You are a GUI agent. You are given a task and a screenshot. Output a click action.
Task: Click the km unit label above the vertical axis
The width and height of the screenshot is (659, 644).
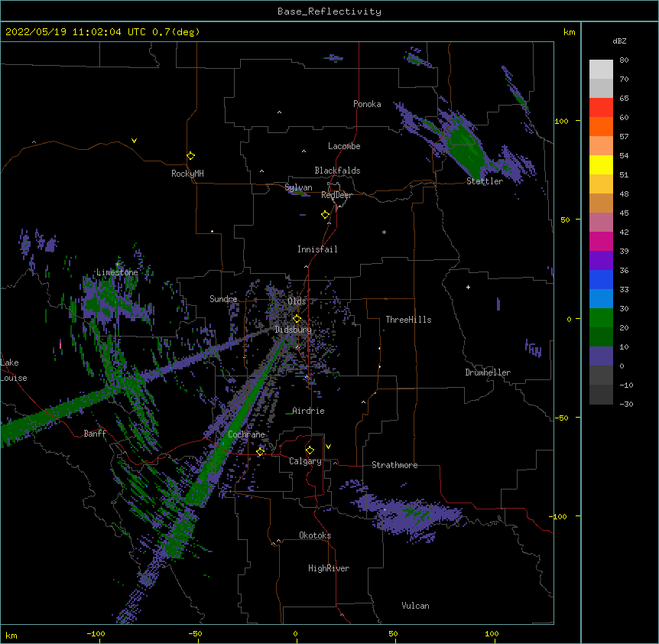(x=569, y=32)
